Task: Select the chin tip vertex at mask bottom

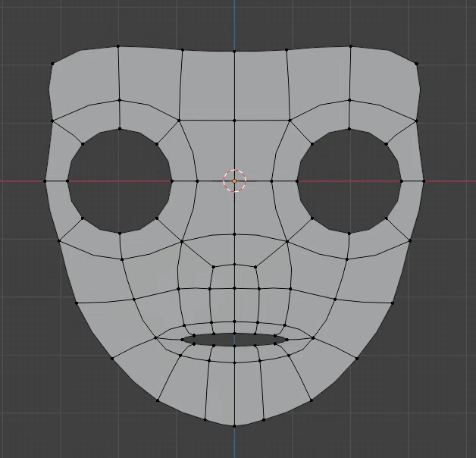Action: coord(234,426)
